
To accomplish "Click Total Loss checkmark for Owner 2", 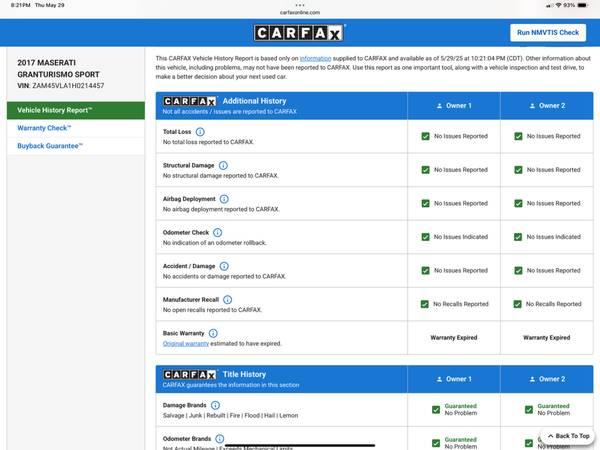I will point(518,136).
